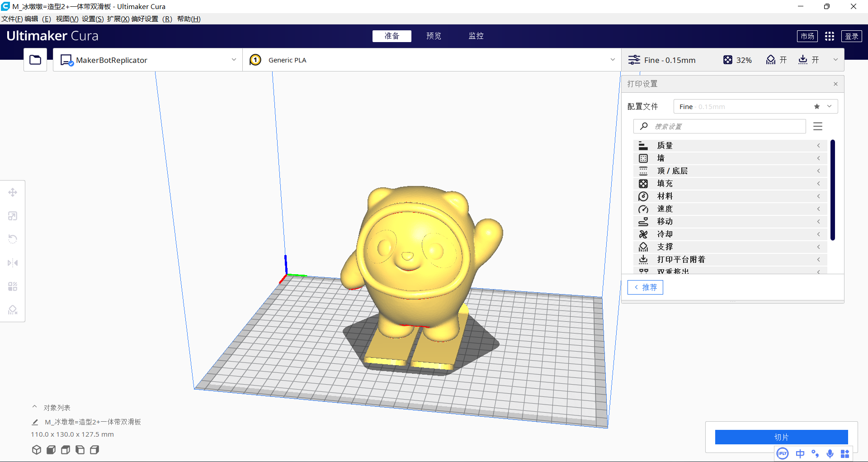
Task: Switch to the 预览 stage tab
Action: [434, 36]
